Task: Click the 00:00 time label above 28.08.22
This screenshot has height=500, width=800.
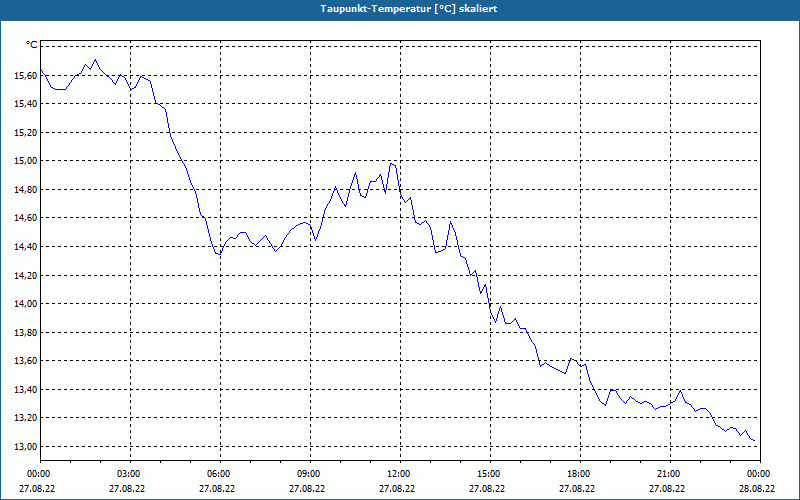Action: 758,474
